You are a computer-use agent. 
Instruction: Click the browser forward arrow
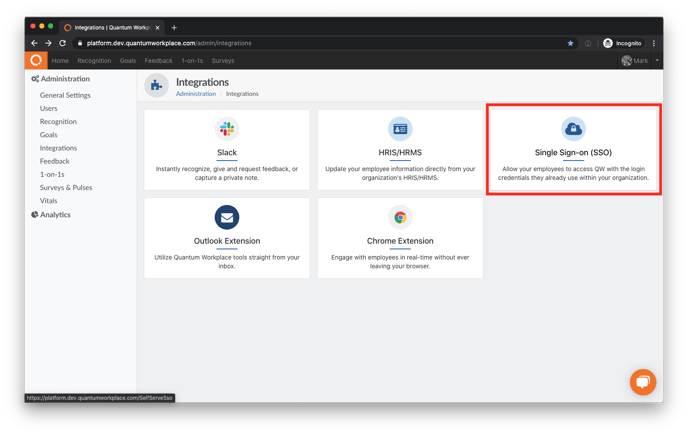[x=48, y=43]
